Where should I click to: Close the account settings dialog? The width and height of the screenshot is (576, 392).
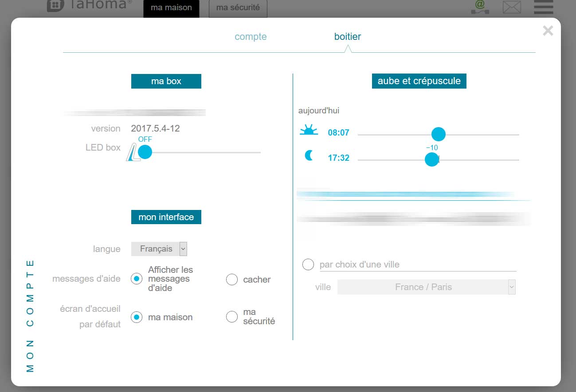[548, 31]
